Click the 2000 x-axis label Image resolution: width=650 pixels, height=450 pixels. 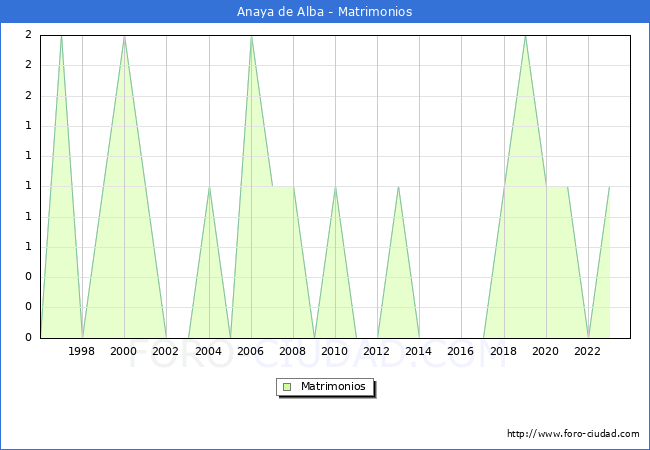tap(124, 351)
